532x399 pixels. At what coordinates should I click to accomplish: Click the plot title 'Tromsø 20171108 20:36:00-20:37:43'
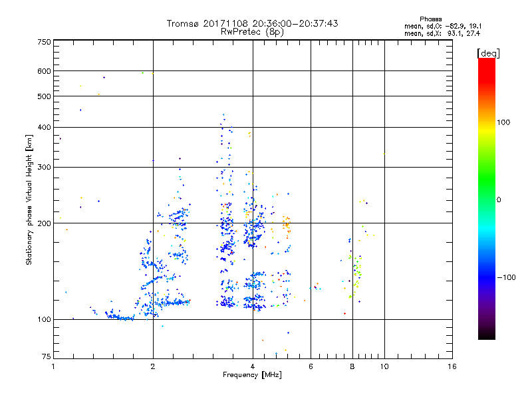point(252,23)
